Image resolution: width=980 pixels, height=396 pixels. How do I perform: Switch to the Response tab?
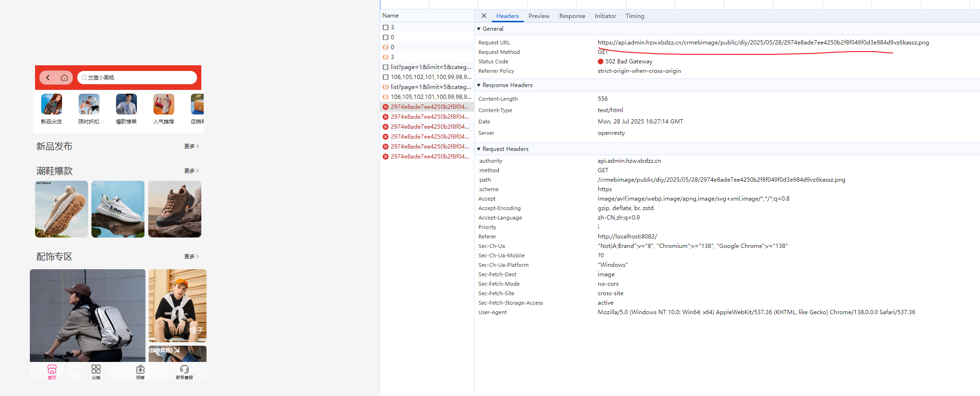click(x=572, y=16)
